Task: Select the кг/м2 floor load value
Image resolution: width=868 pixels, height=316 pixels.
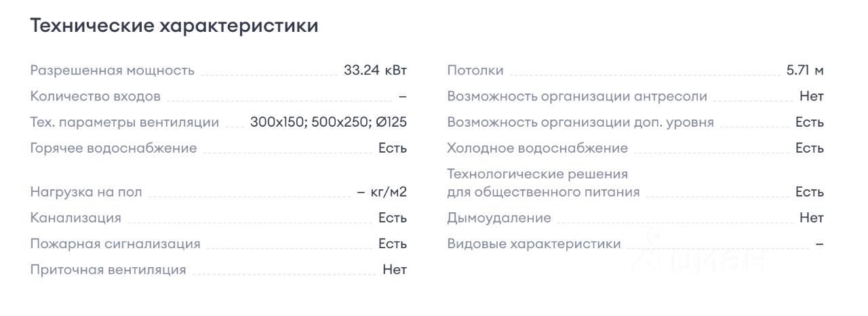Action: click(x=382, y=192)
